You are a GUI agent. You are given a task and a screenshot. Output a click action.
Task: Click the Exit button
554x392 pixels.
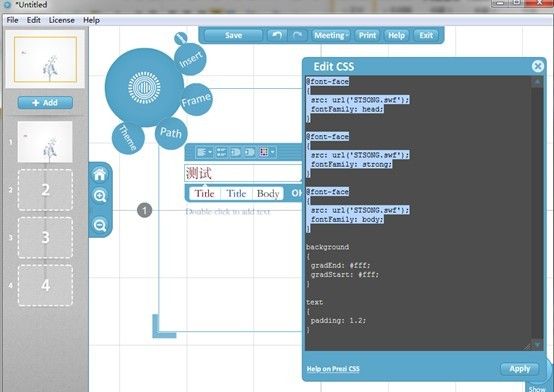[426, 35]
